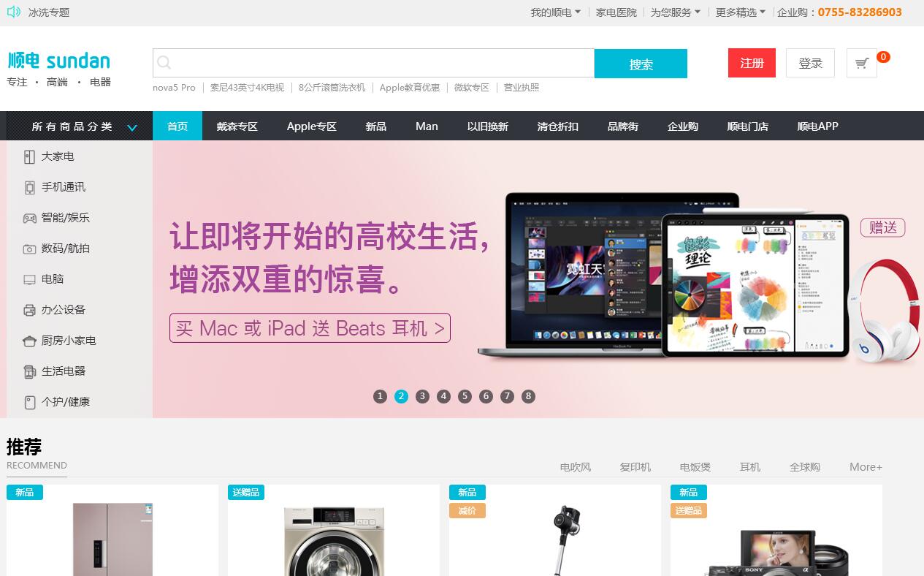Screen dimensions: 924x576
Task: Select banner slide indicator 1
Action: coord(380,396)
